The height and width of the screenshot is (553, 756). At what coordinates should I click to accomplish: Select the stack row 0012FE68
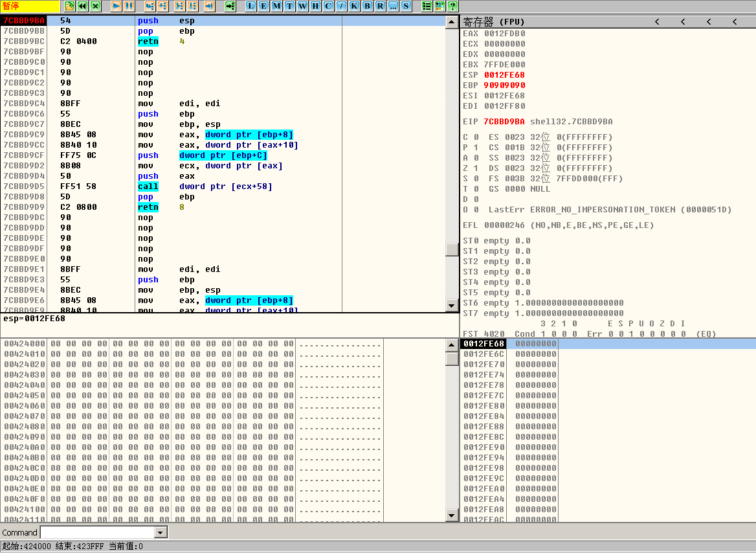pyautogui.click(x=482, y=344)
